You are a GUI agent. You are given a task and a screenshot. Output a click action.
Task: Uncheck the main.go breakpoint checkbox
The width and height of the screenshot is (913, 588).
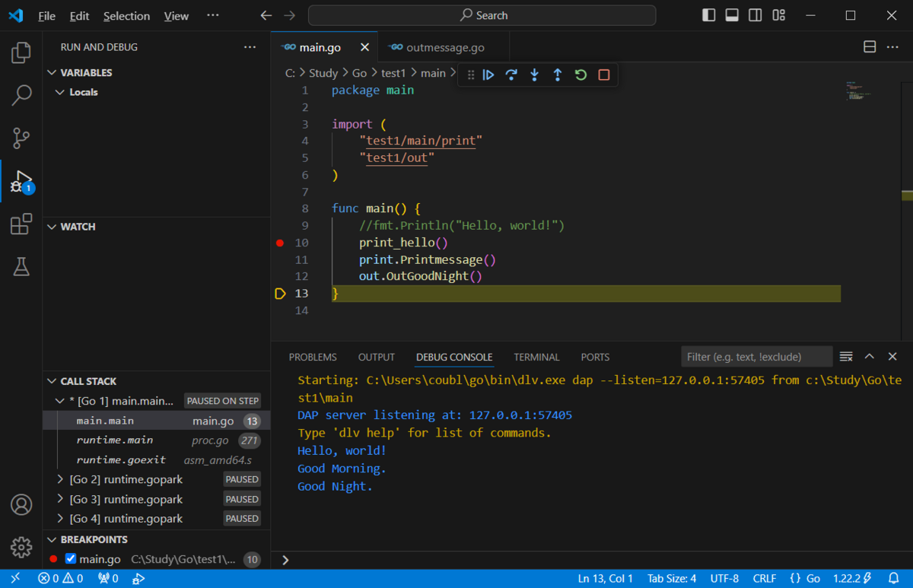tap(71, 559)
